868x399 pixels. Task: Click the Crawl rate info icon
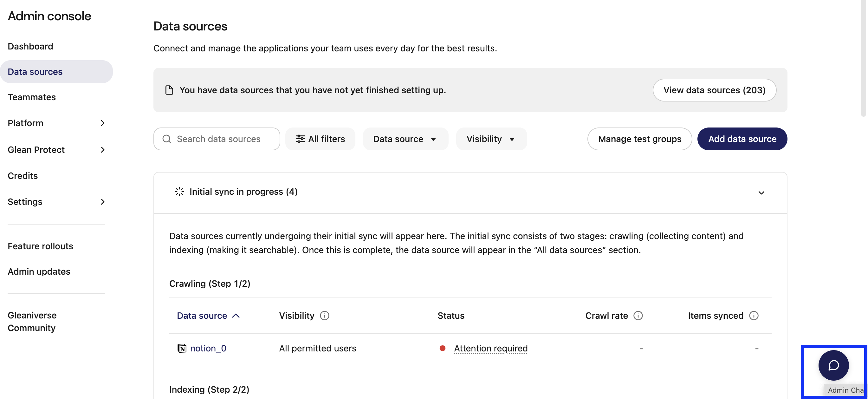pos(638,315)
